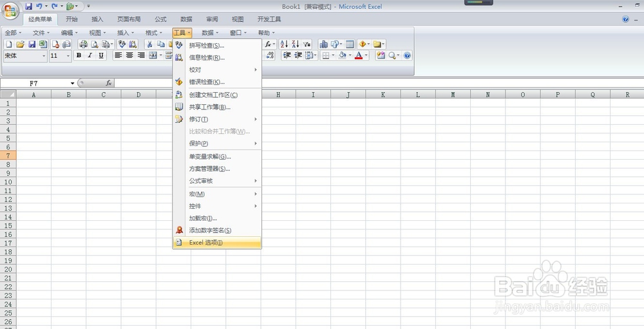644x329 pixels.
Task: Insert a column chart icon
Action: [324, 44]
